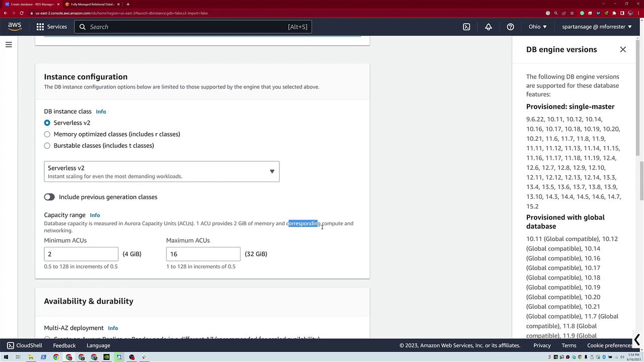This screenshot has height=362, width=644.
Task: Click the Maximum ACUs input field
Action: coord(203,254)
